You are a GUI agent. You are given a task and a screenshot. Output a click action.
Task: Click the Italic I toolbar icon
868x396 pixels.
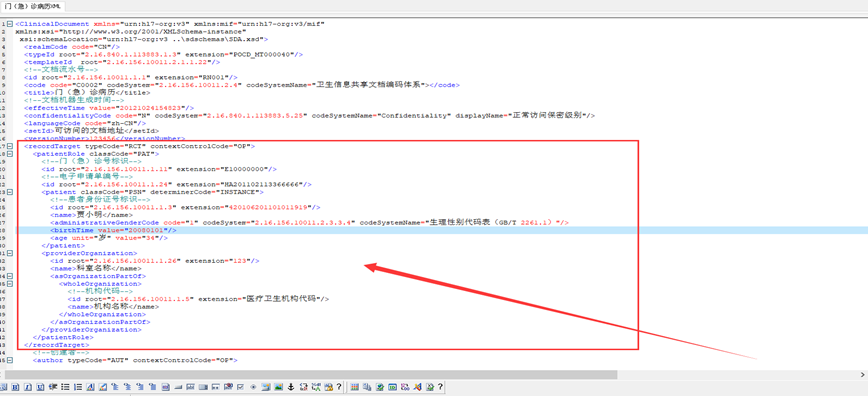(28, 387)
